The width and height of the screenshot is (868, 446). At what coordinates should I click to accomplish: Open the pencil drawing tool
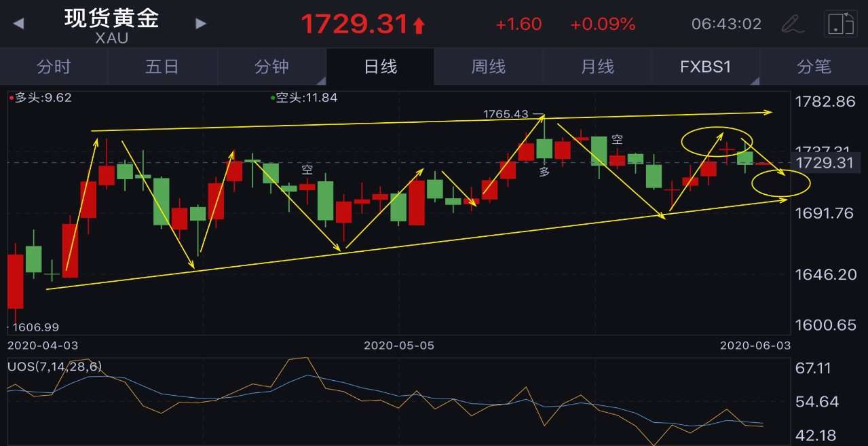click(x=792, y=24)
